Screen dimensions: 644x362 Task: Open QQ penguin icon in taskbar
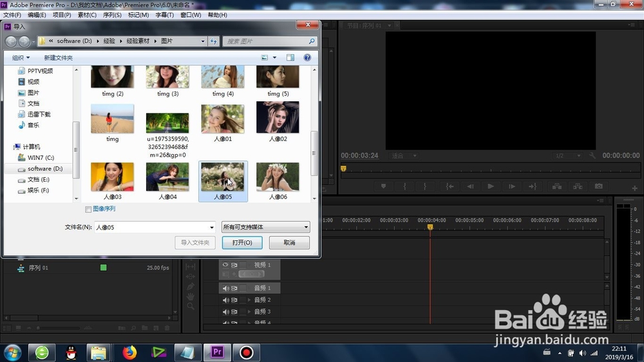(x=71, y=352)
